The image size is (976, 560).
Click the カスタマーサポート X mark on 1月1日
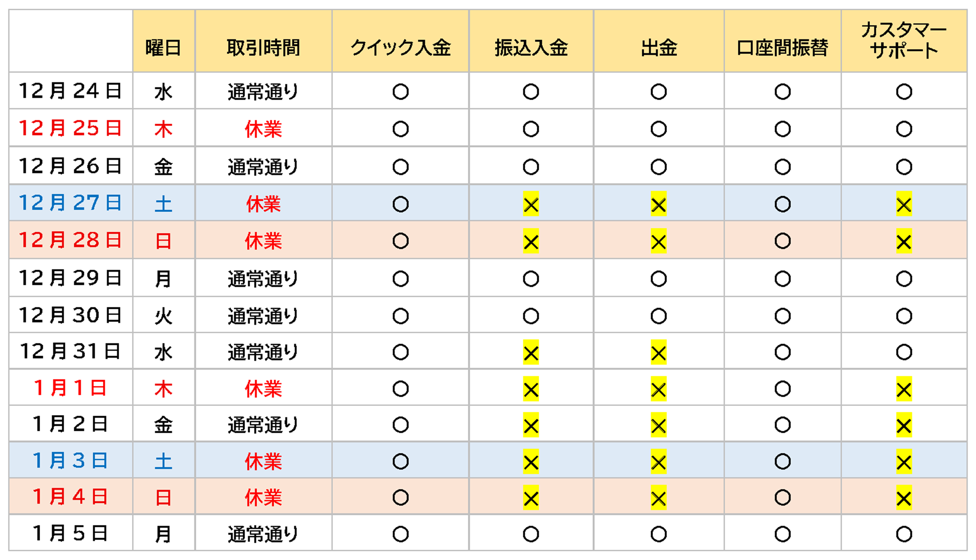[904, 389]
